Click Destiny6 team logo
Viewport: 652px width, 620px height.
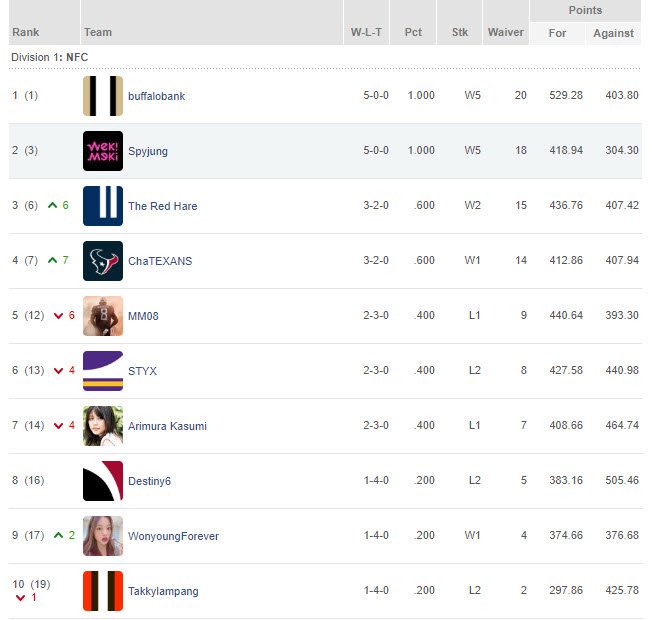pos(103,481)
